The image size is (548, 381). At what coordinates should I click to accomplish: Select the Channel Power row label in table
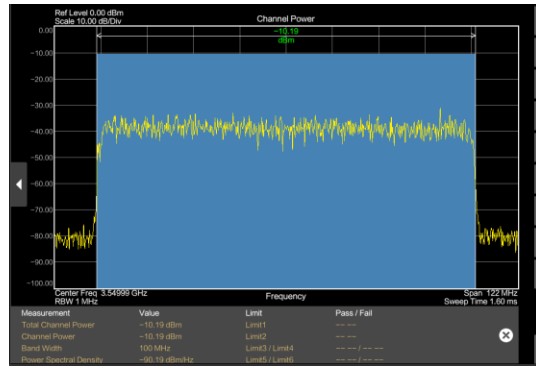48,336
